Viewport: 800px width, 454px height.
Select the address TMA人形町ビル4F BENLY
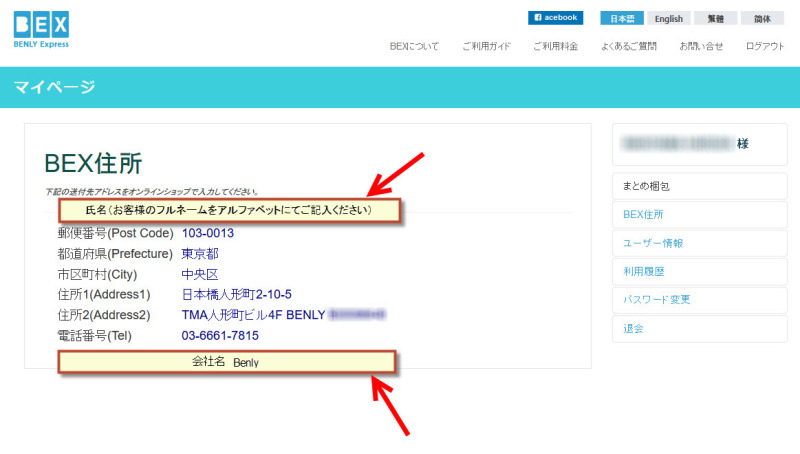254,315
